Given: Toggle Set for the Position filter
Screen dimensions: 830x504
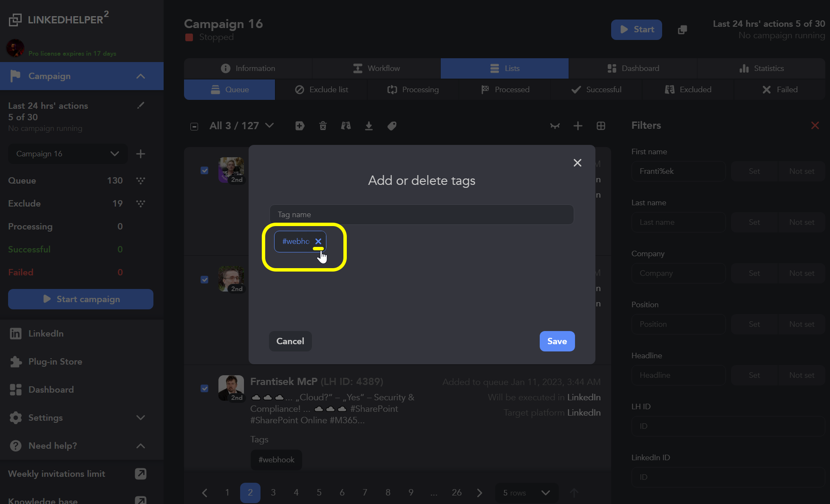Looking at the screenshot, I should point(754,324).
